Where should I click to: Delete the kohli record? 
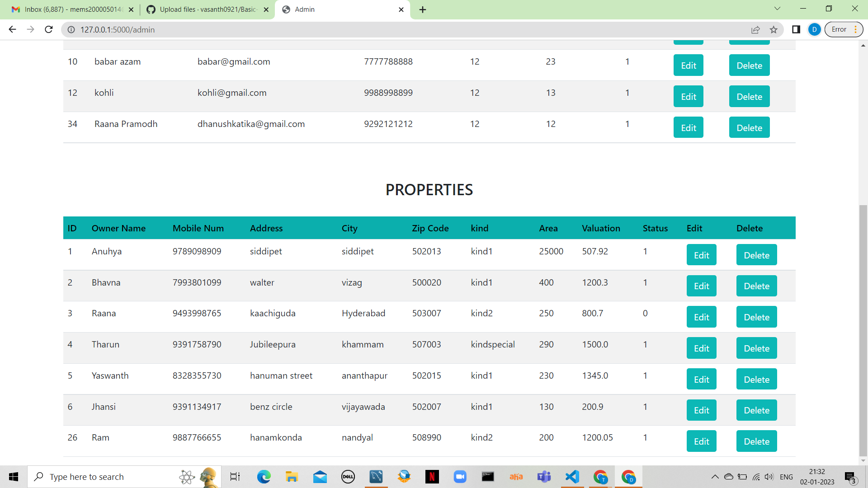click(749, 96)
